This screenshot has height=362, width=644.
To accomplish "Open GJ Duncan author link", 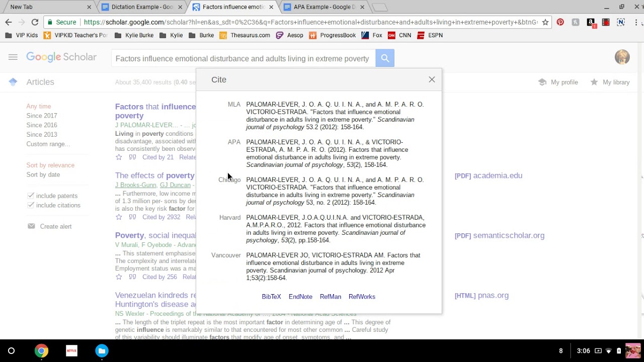I will (175, 185).
